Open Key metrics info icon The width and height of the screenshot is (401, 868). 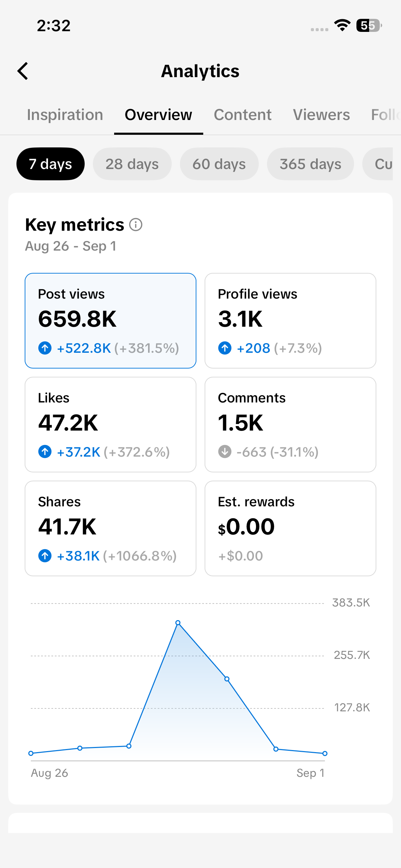click(136, 225)
